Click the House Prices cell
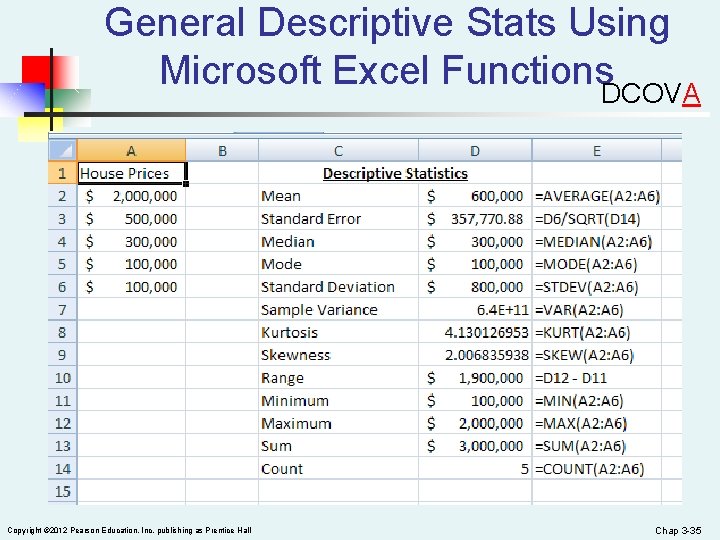The width and height of the screenshot is (720, 540). [132, 173]
